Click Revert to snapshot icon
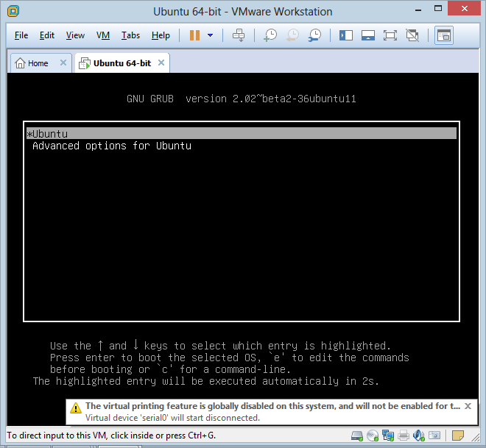The width and height of the screenshot is (486, 448). coord(292,35)
